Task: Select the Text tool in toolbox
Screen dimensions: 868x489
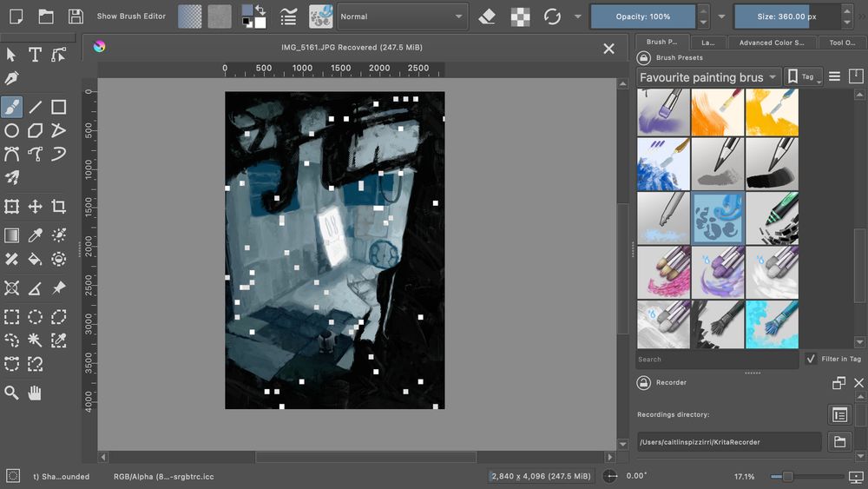Action: 36,55
